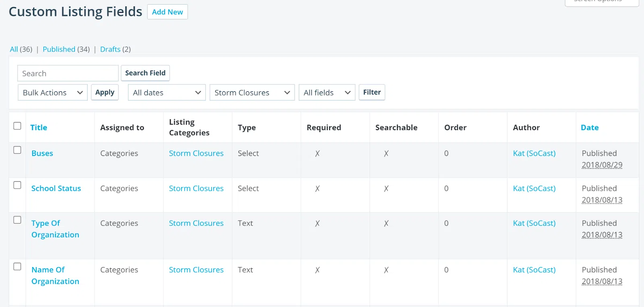Sort the table by Date column

point(589,127)
